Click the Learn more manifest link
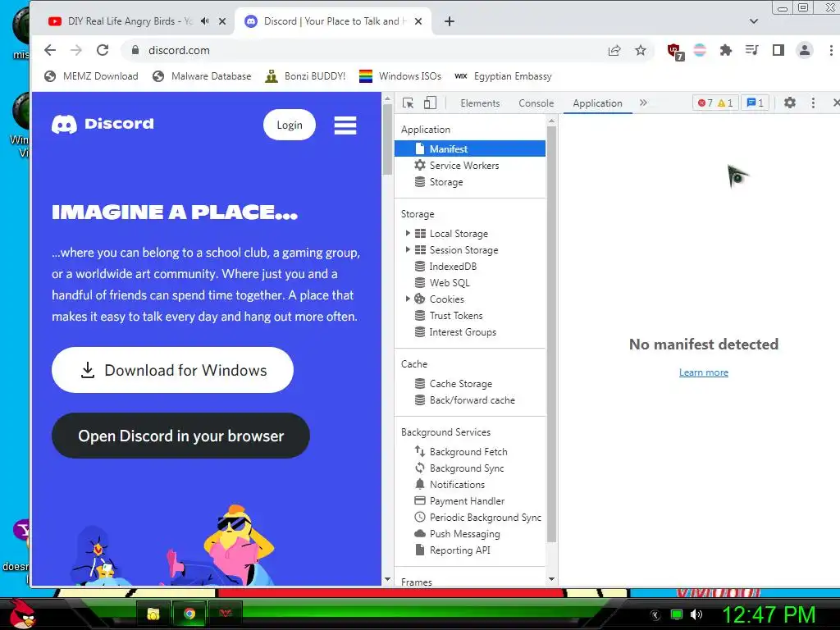This screenshot has height=630, width=840. [703, 372]
